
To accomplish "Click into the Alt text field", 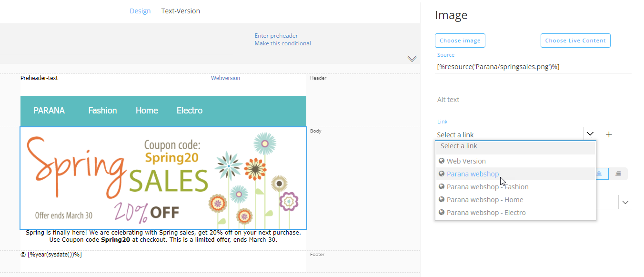I will (x=533, y=100).
